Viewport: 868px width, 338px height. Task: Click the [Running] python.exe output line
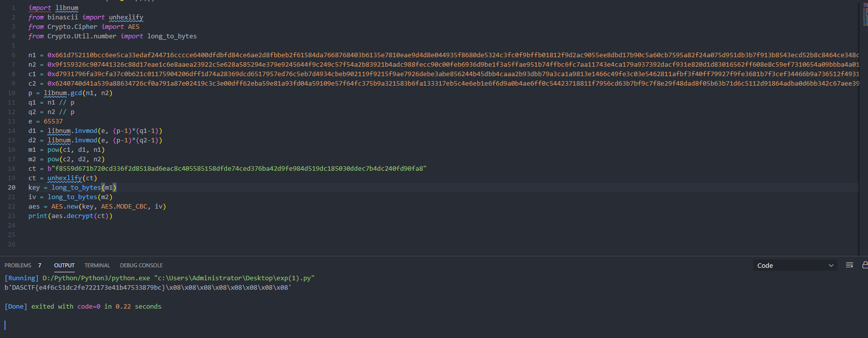coord(160,278)
